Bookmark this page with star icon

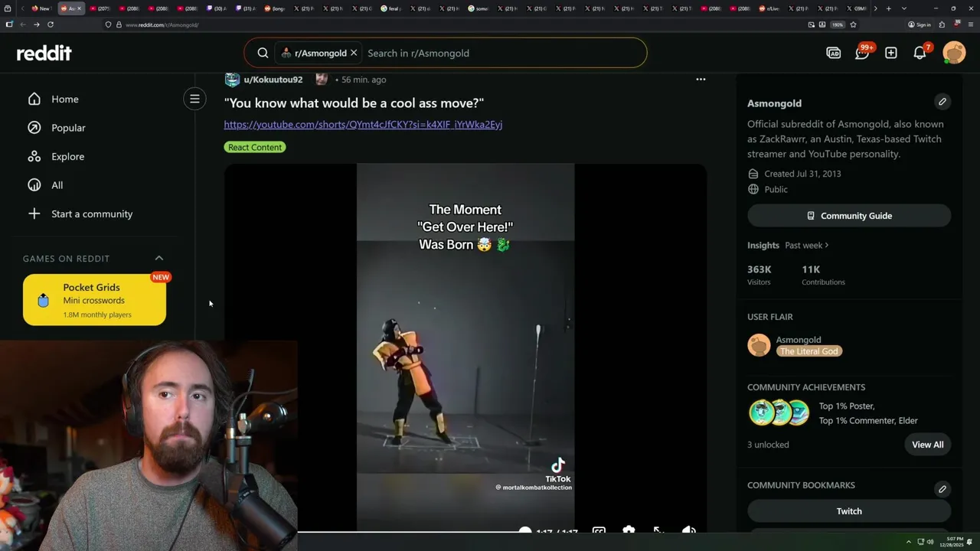click(x=853, y=24)
